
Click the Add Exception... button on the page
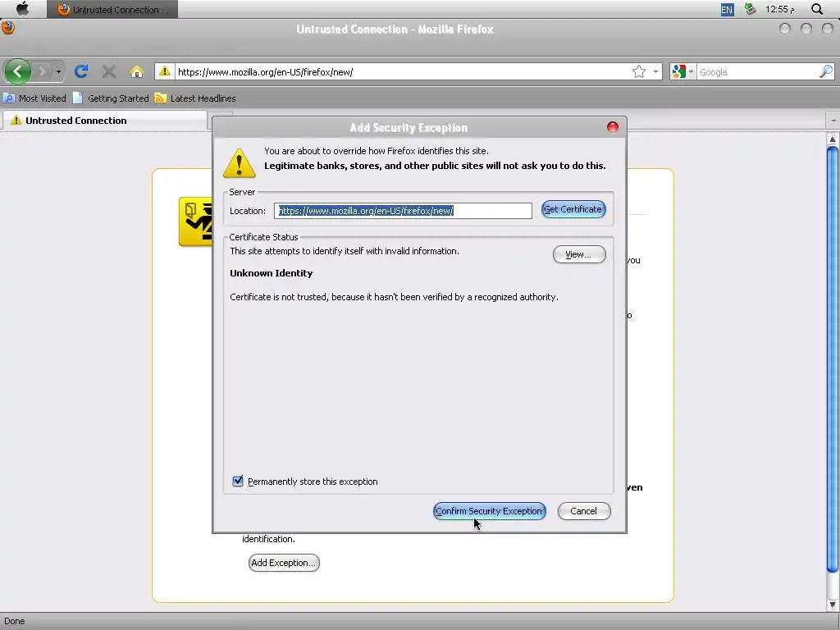(x=284, y=563)
